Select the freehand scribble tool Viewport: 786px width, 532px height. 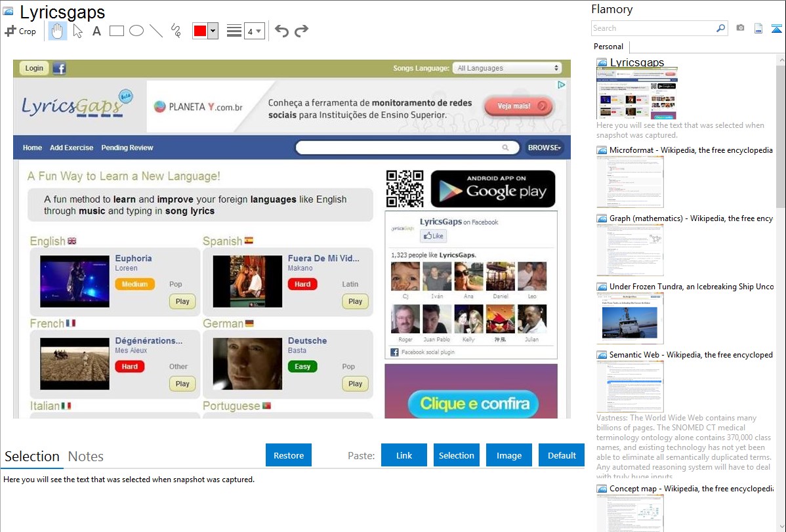click(176, 31)
